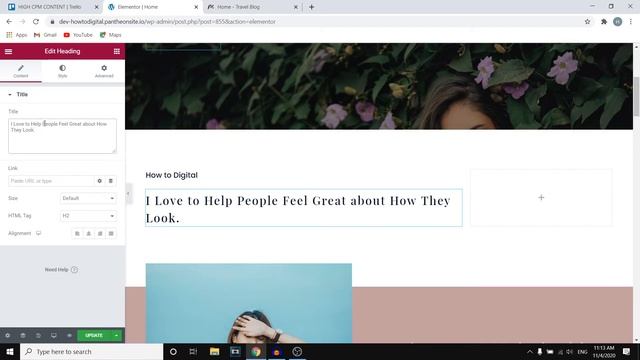Preview changes with the eye icon

click(x=69, y=336)
